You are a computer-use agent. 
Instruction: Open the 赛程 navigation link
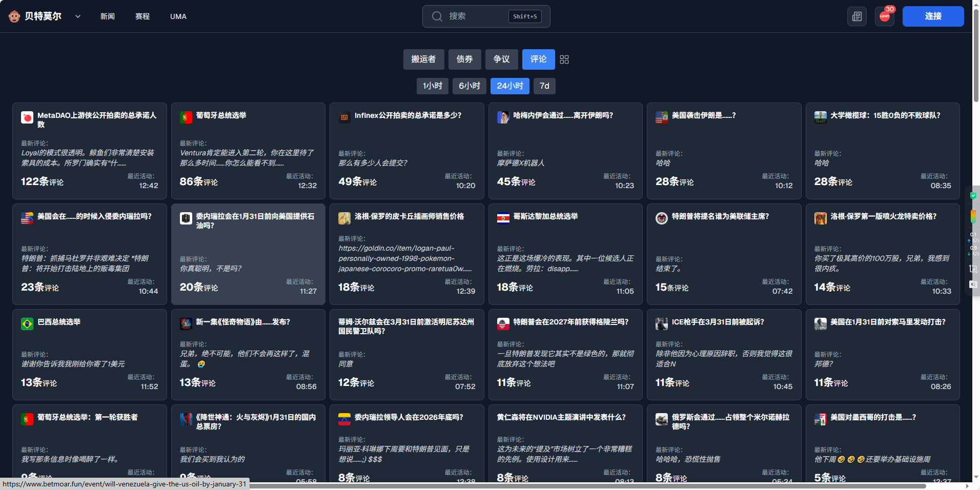pos(142,16)
